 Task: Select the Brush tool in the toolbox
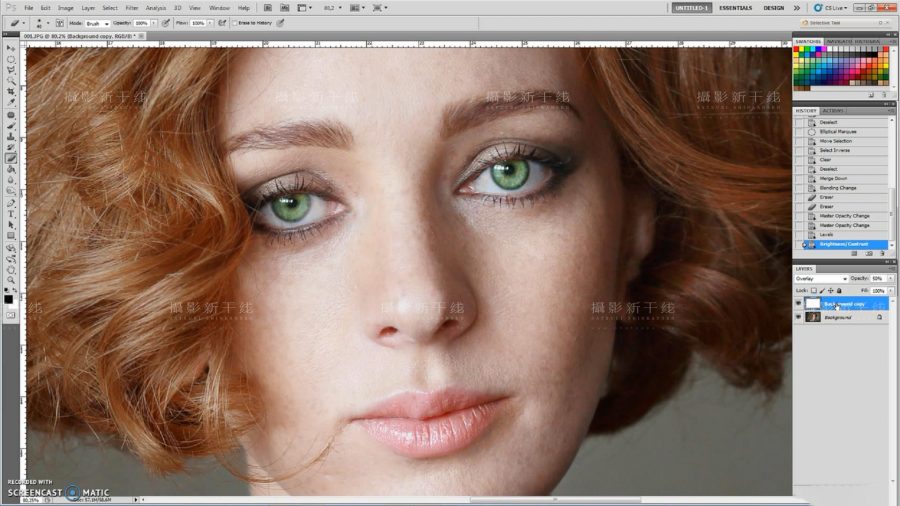tap(11, 126)
